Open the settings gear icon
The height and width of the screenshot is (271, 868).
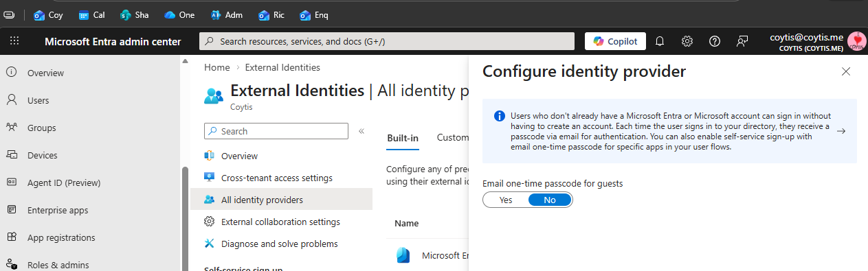click(687, 41)
